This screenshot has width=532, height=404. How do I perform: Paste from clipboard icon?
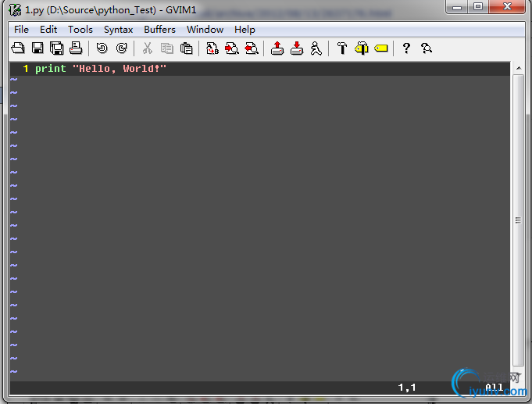(x=186, y=48)
